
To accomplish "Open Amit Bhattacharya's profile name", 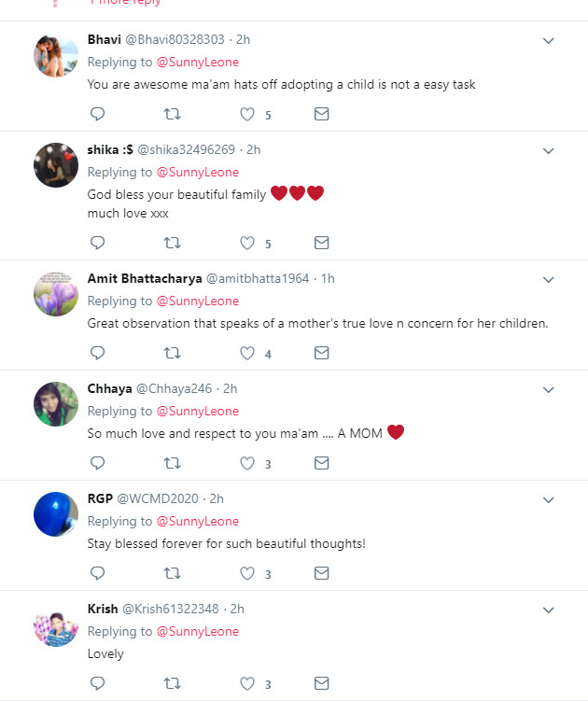I will (144, 279).
